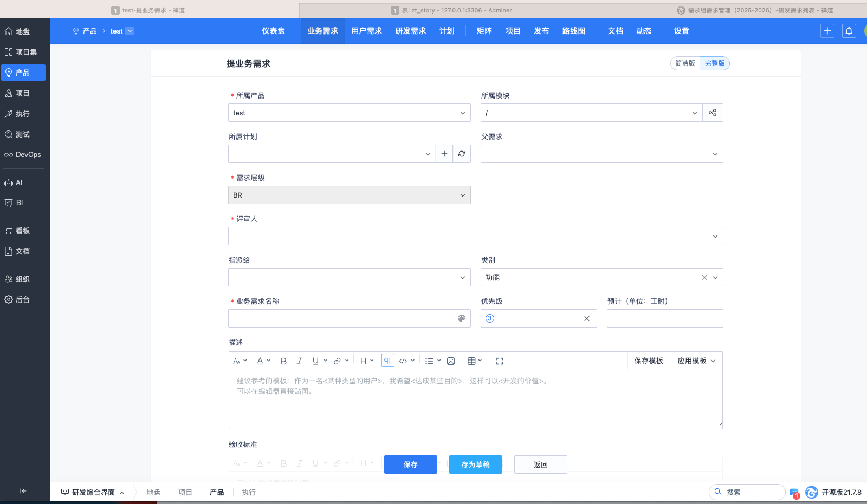Expand the 研发综合界面 switcher

click(x=93, y=492)
